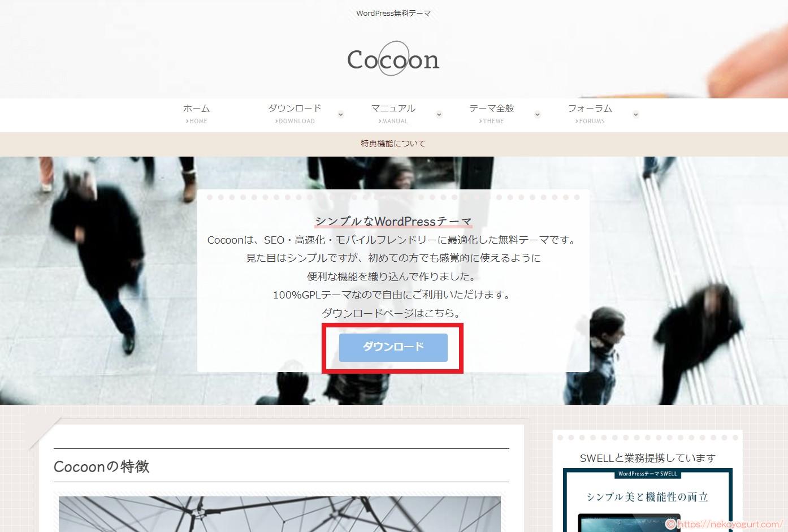
Task: Click the Cocoon site logo
Action: coord(393,59)
